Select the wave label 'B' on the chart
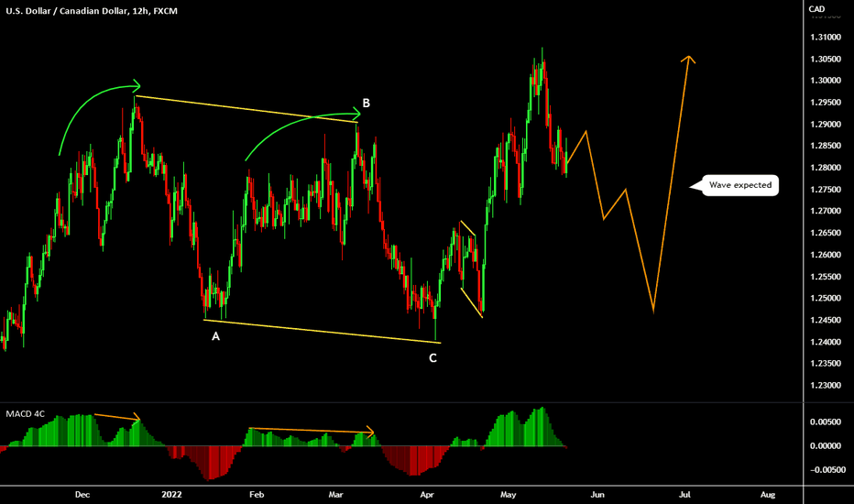The image size is (854, 504). click(x=366, y=103)
